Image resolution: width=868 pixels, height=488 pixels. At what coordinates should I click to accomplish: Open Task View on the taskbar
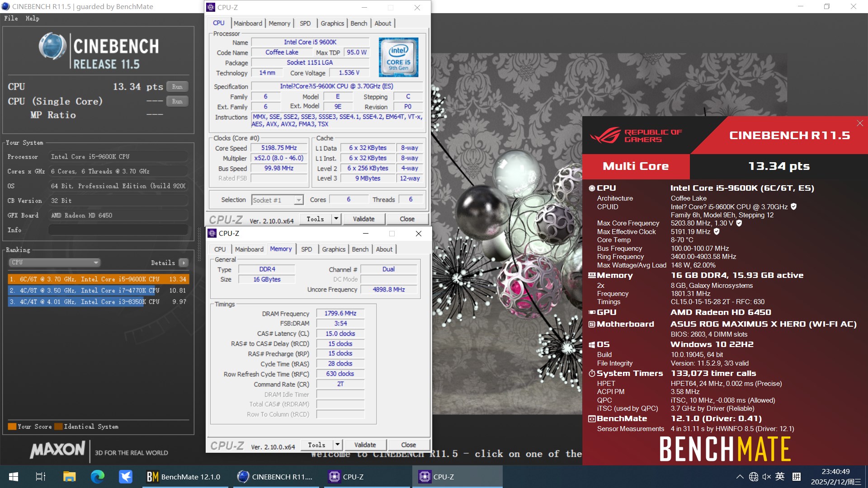point(41,477)
